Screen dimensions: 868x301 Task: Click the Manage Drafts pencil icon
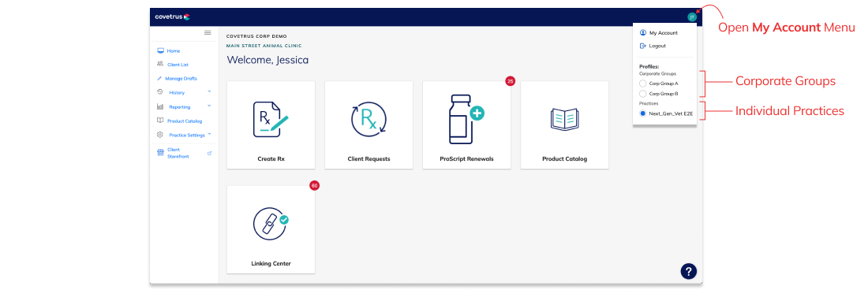pos(159,79)
